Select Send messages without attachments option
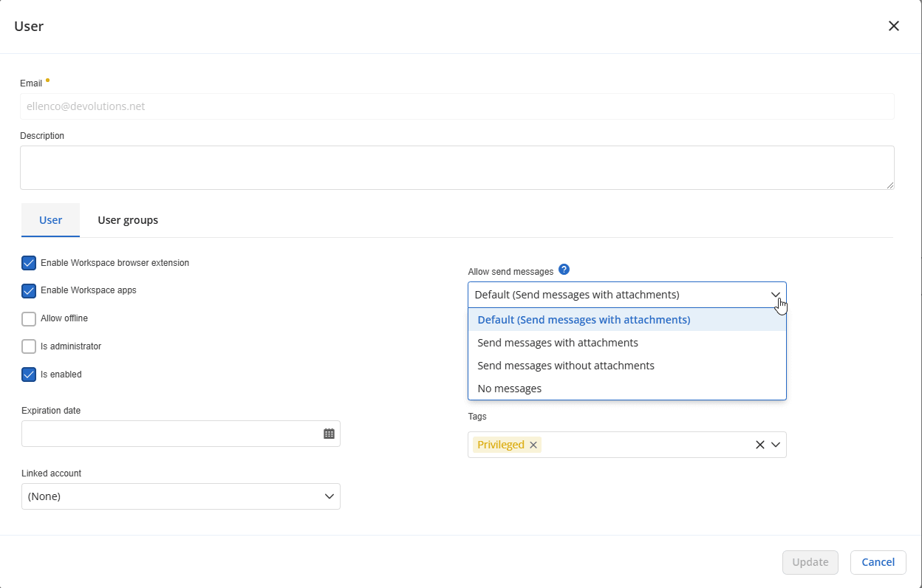 (566, 366)
